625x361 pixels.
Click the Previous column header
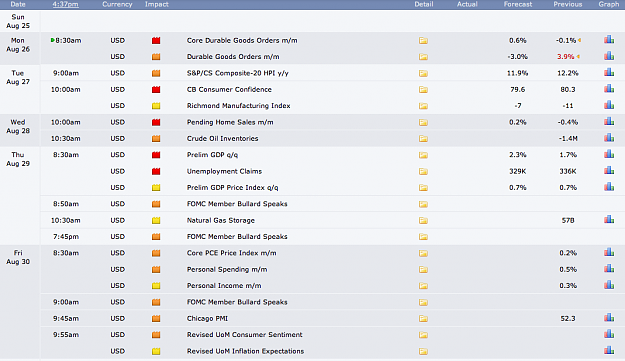[x=568, y=4]
